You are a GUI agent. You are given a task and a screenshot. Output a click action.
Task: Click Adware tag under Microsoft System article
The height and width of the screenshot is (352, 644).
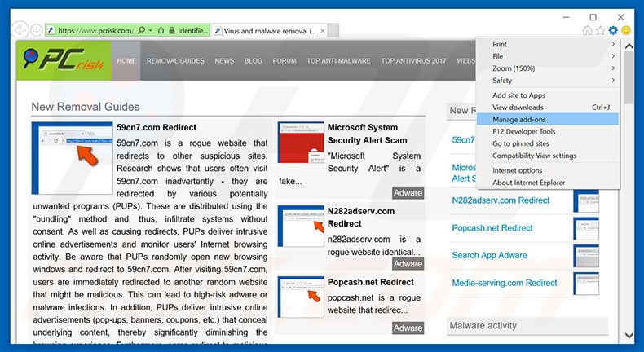pos(408,192)
